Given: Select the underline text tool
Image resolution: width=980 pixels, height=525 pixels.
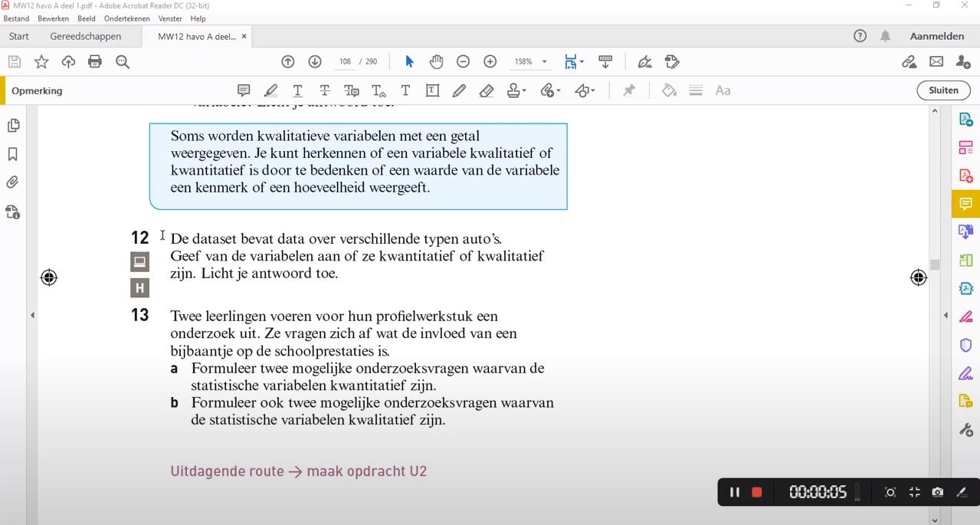Looking at the screenshot, I should click(297, 90).
